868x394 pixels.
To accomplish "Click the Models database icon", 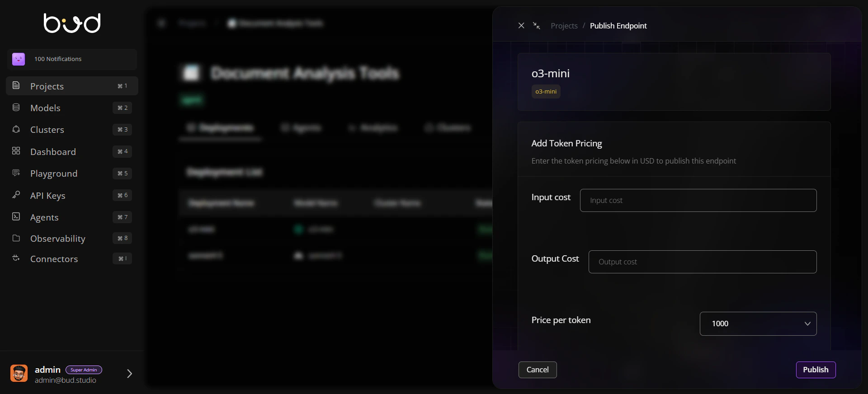I will point(16,108).
